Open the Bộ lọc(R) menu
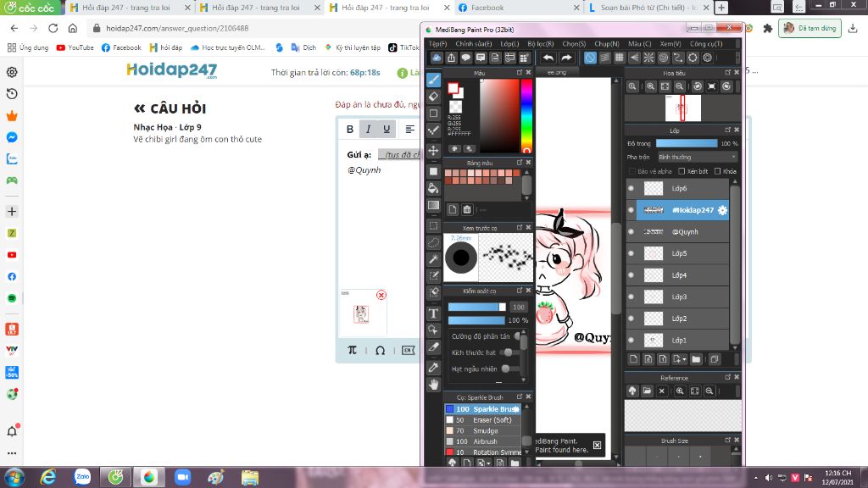The height and width of the screenshot is (488, 868). click(x=540, y=44)
